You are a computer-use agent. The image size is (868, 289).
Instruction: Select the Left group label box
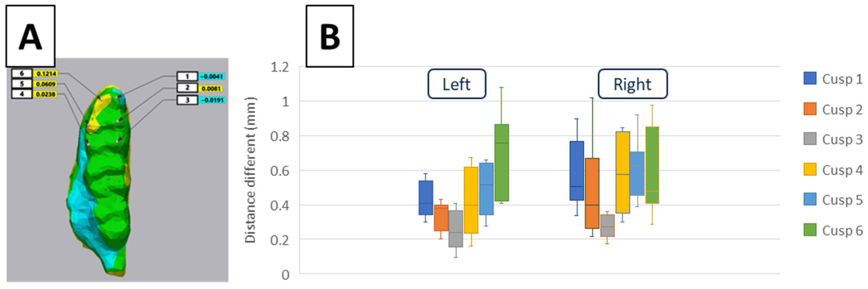(457, 84)
